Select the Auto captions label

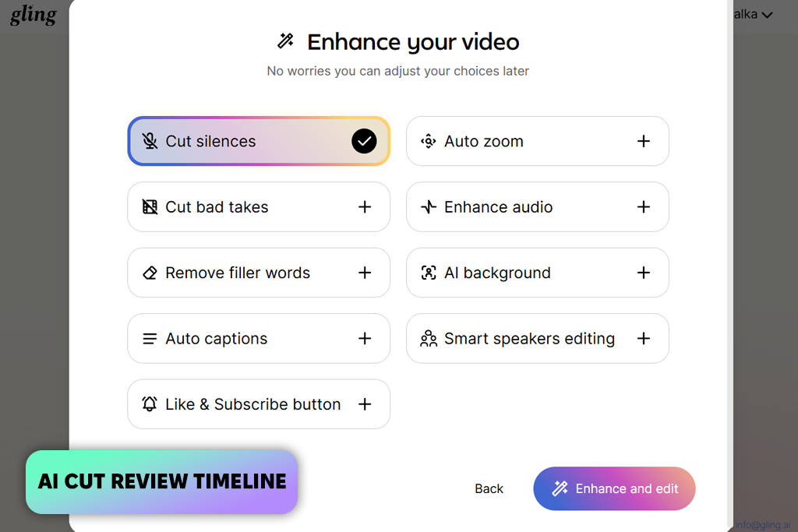point(217,340)
